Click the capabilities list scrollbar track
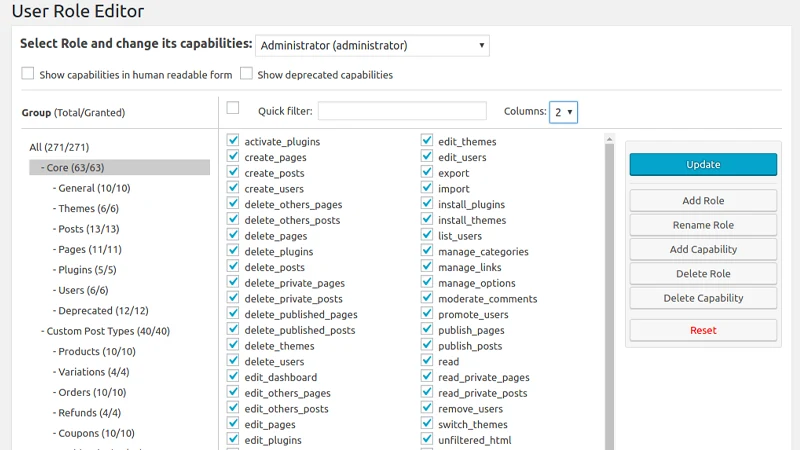Image resolution: width=800 pixels, height=450 pixels. coord(609,296)
